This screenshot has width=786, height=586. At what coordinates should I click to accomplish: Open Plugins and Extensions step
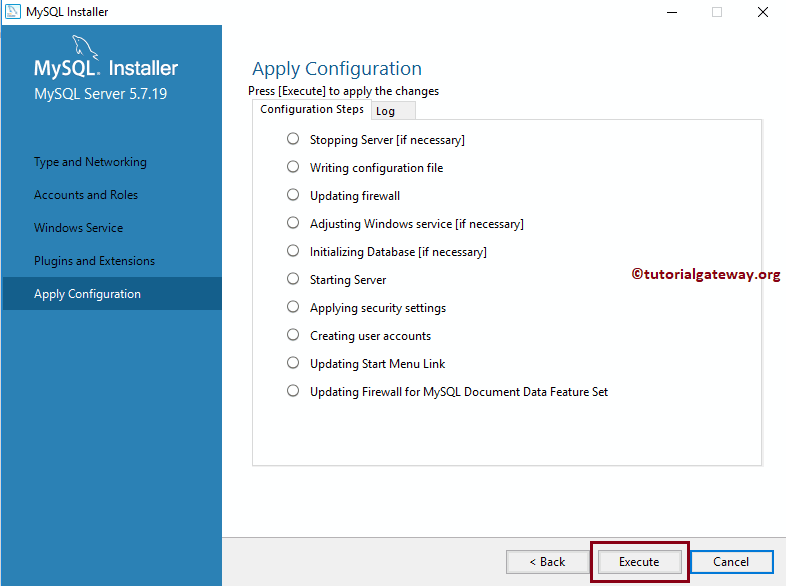click(x=94, y=261)
